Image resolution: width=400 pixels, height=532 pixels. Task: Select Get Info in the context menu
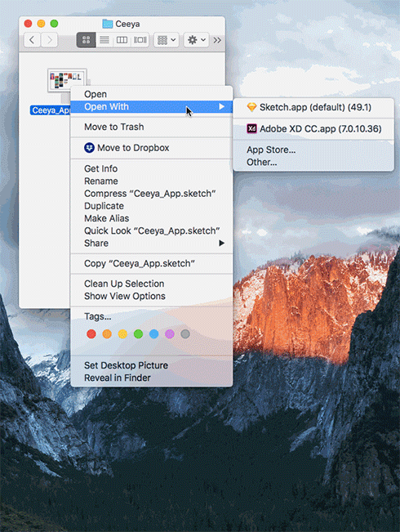click(x=151, y=168)
